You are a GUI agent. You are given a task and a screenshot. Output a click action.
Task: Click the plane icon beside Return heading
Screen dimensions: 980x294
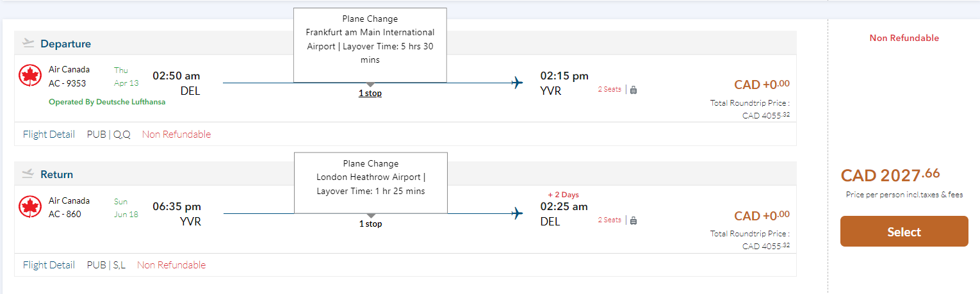[28, 174]
